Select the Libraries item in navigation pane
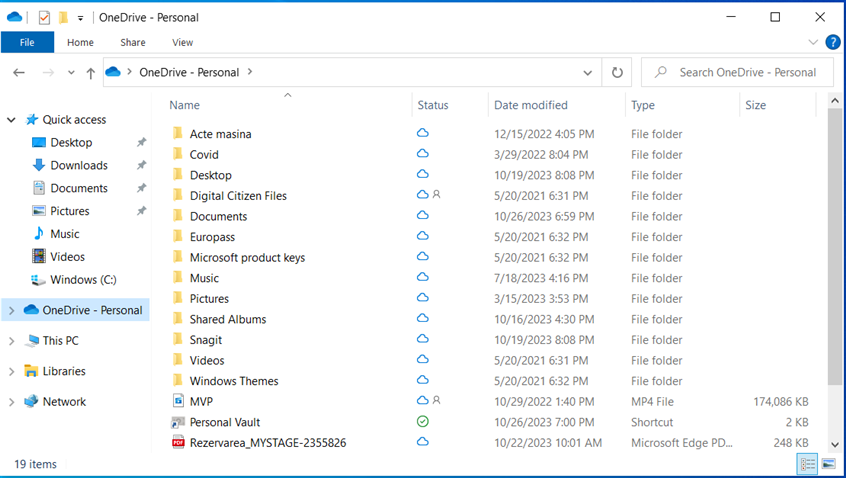The width and height of the screenshot is (846, 478). click(64, 371)
